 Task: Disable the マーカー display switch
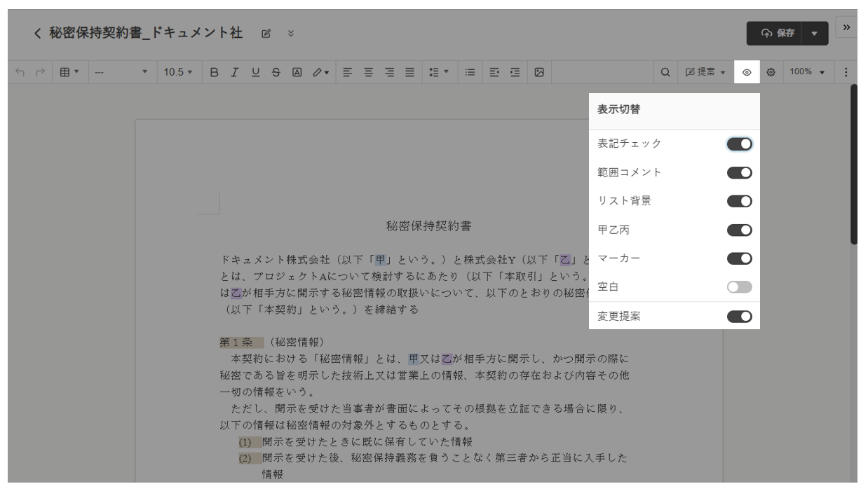pos(739,258)
